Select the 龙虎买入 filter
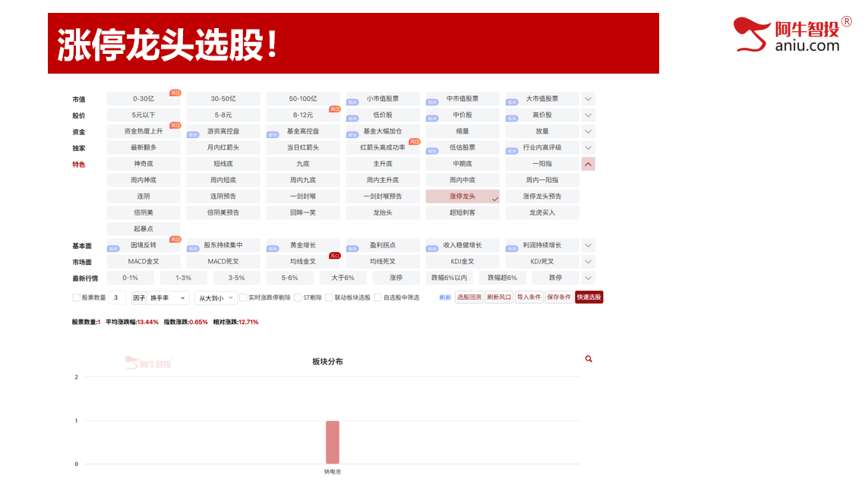 coord(542,213)
